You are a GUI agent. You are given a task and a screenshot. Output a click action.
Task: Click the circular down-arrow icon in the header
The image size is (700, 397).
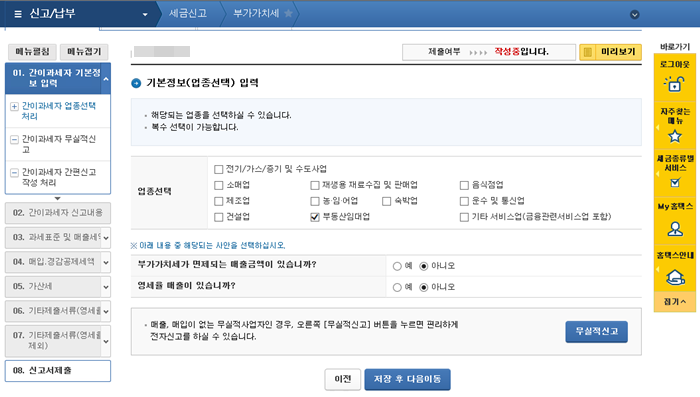coord(634,15)
